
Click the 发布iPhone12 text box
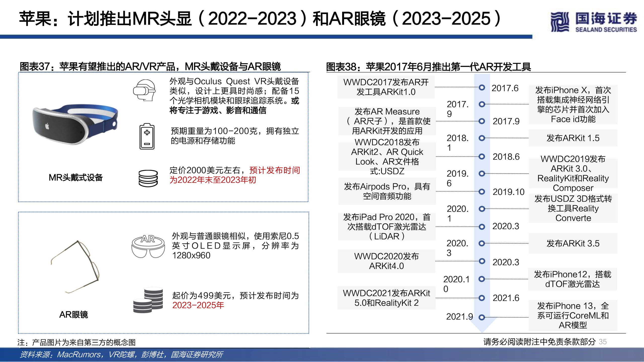click(573, 279)
